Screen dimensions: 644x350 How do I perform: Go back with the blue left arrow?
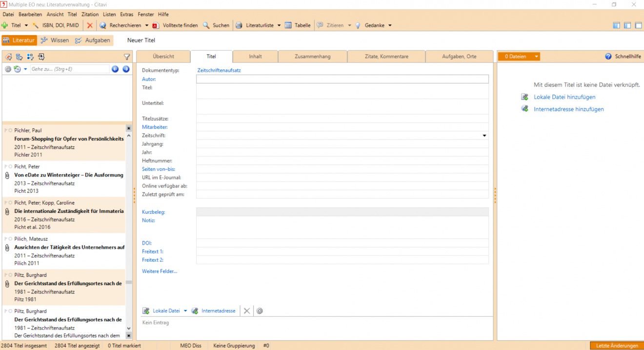115,69
